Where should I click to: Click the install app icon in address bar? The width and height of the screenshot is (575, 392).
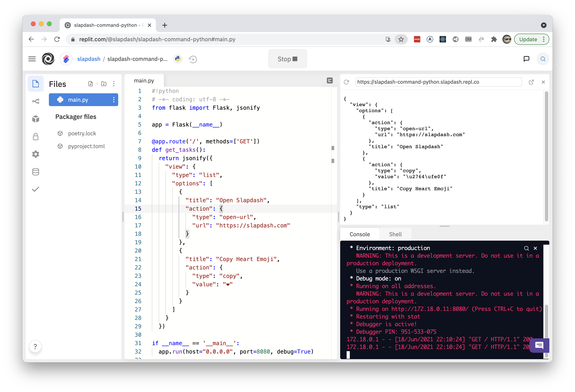388,39
